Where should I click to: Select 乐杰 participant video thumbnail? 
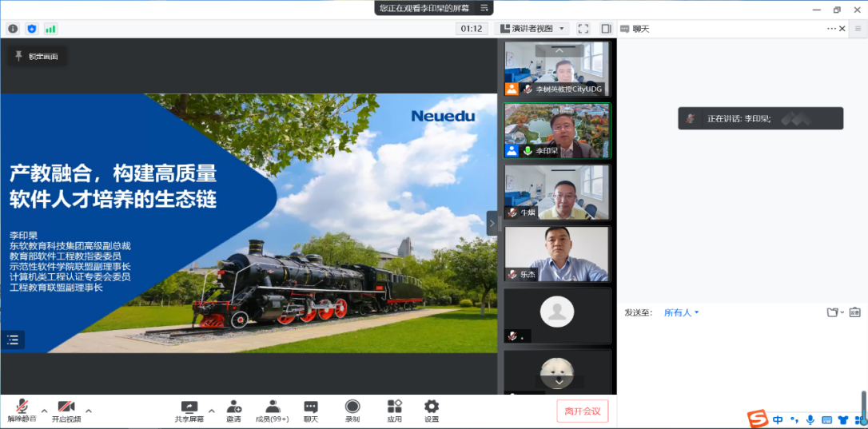556,254
